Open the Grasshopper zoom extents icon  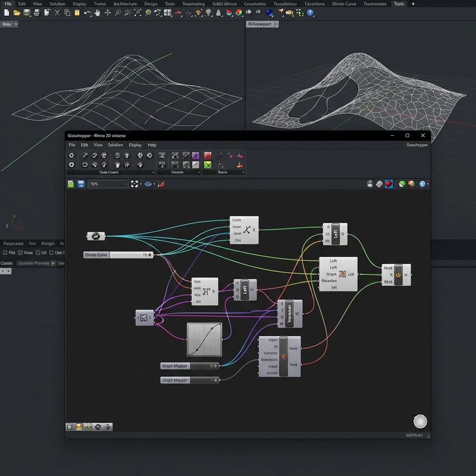coord(134,184)
